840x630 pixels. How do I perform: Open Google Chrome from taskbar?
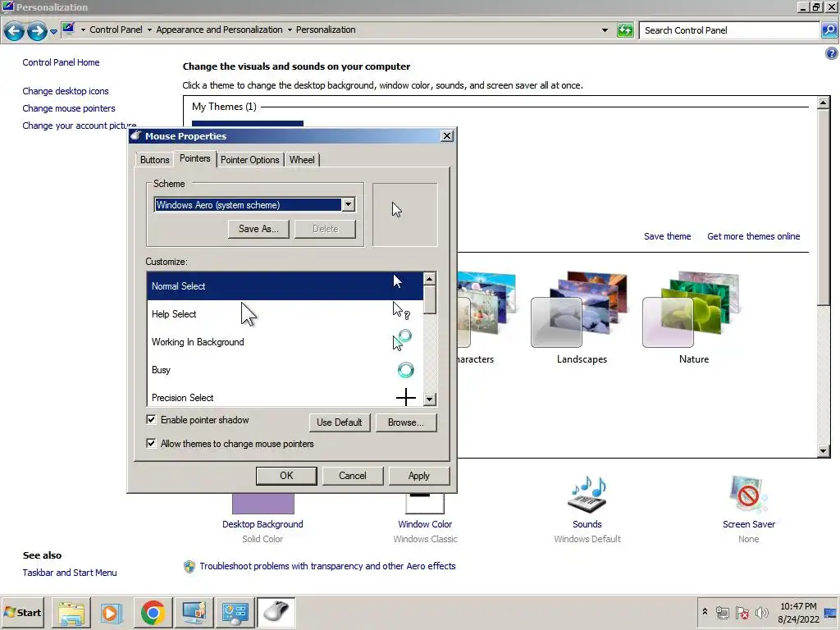point(153,612)
